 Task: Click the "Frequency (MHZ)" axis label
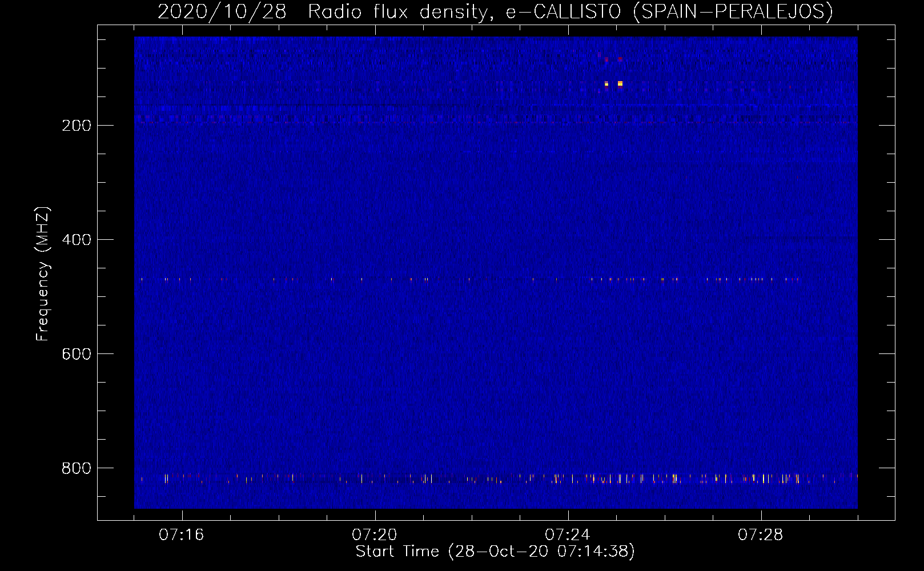tap(43, 274)
